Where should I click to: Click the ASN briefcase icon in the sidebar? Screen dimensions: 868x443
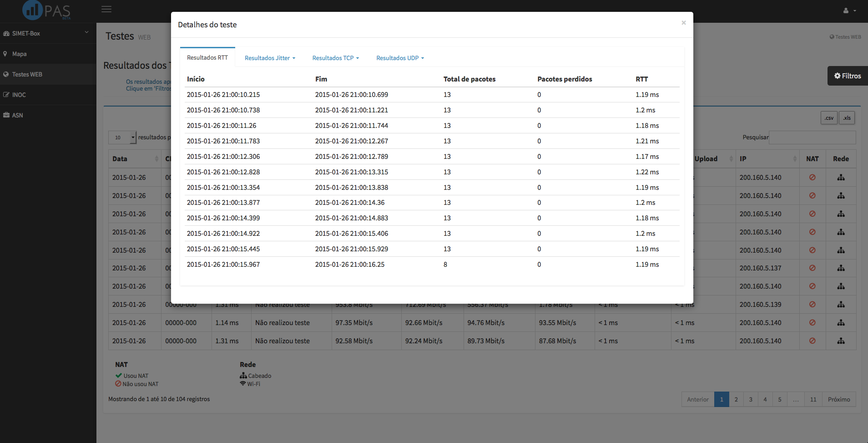pyautogui.click(x=6, y=115)
